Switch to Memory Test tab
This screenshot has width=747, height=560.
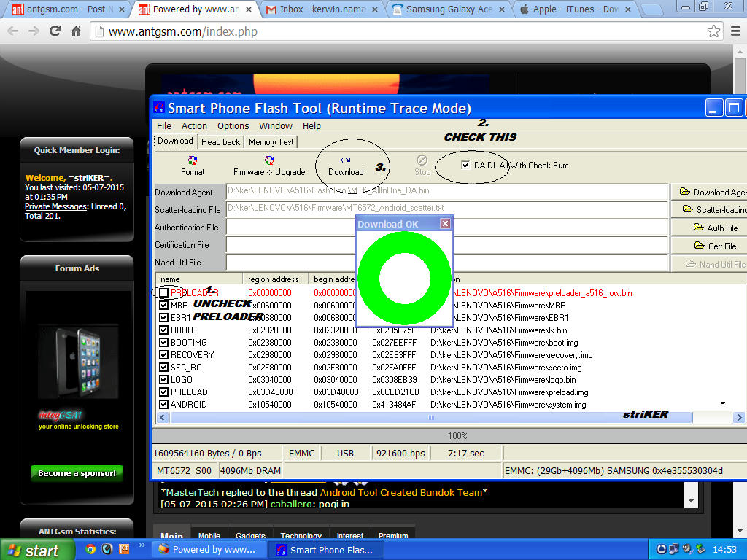click(271, 142)
